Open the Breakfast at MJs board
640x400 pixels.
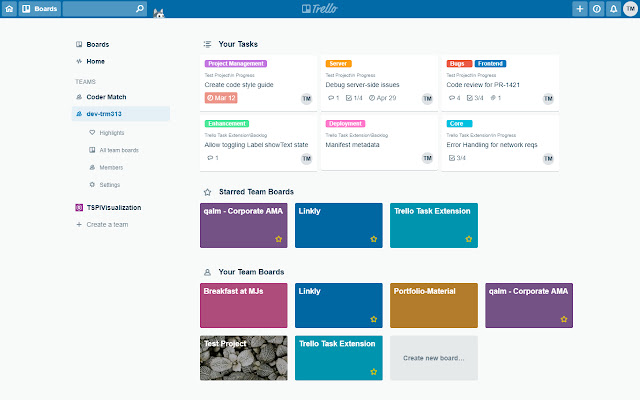(x=243, y=305)
